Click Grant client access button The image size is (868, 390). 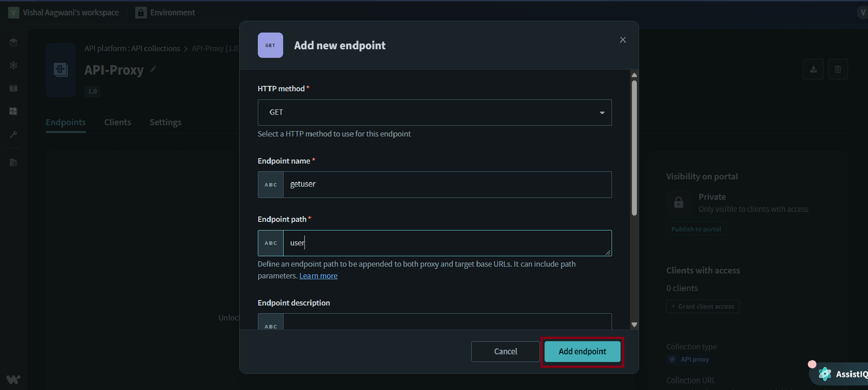tap(703, 306)
